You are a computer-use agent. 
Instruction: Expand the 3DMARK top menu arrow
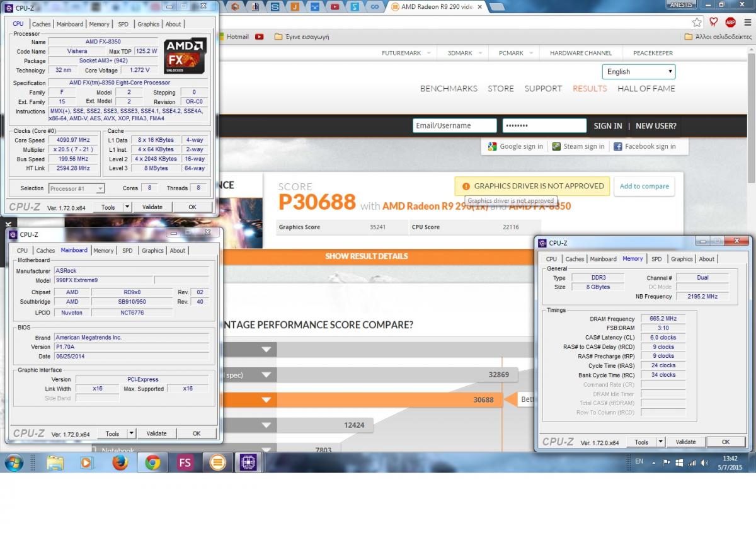click(480, 54)
